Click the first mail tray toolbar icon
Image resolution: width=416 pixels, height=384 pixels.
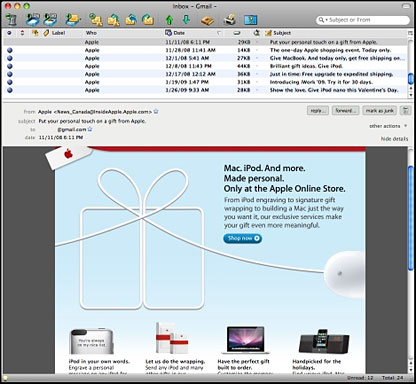(x=33, y=20)
